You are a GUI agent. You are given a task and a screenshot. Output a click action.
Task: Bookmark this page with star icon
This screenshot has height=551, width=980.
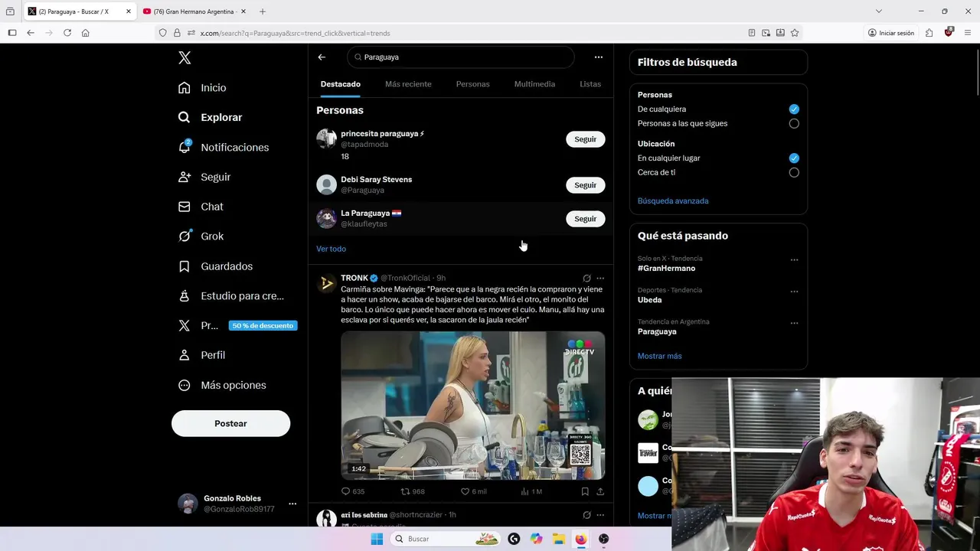[x=795, y=33]
